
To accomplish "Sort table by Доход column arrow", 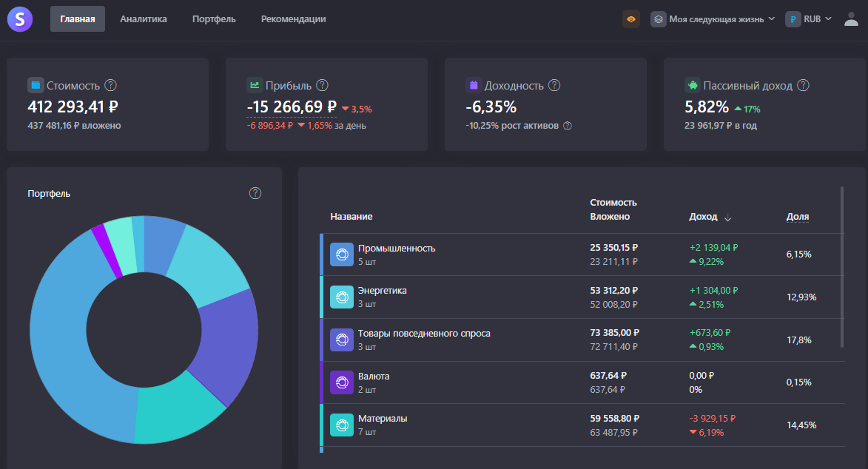I will click(728, 217).
